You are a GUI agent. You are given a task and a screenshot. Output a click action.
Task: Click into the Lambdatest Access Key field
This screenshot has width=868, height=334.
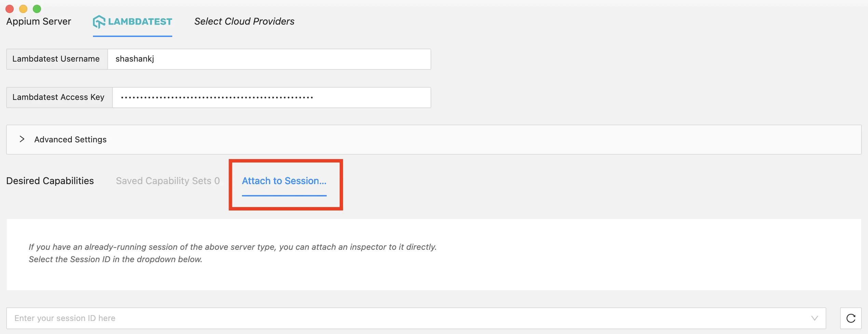coord(271,98)
